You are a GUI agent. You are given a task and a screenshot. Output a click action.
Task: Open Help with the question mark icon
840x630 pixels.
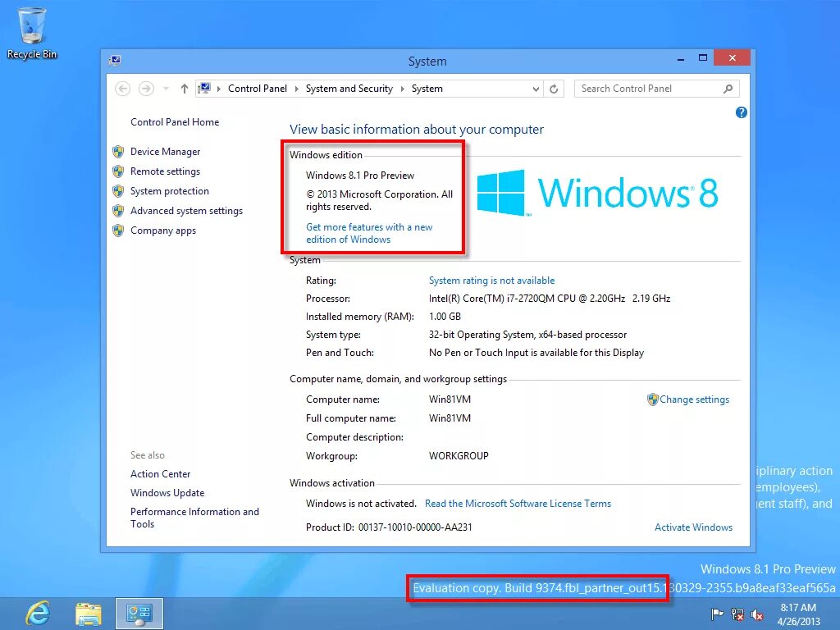(x=742, y=112)
